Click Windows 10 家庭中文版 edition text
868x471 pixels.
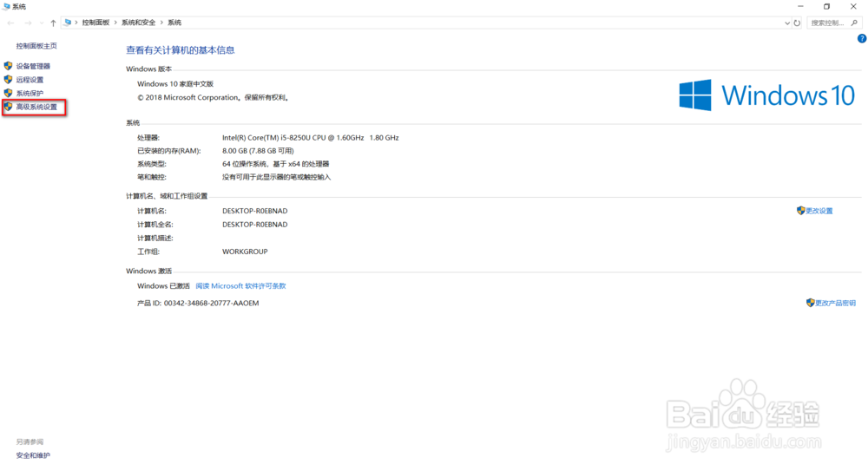click(175, 84)
